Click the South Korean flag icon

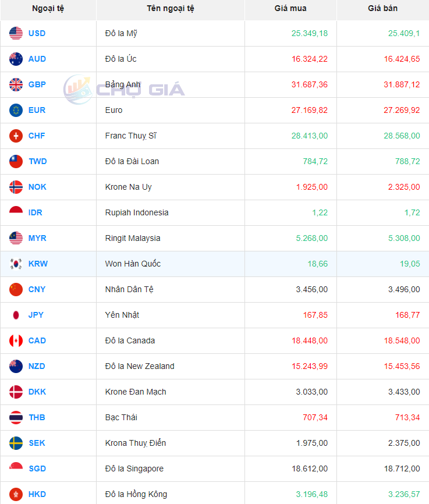(x=16, y=264)
